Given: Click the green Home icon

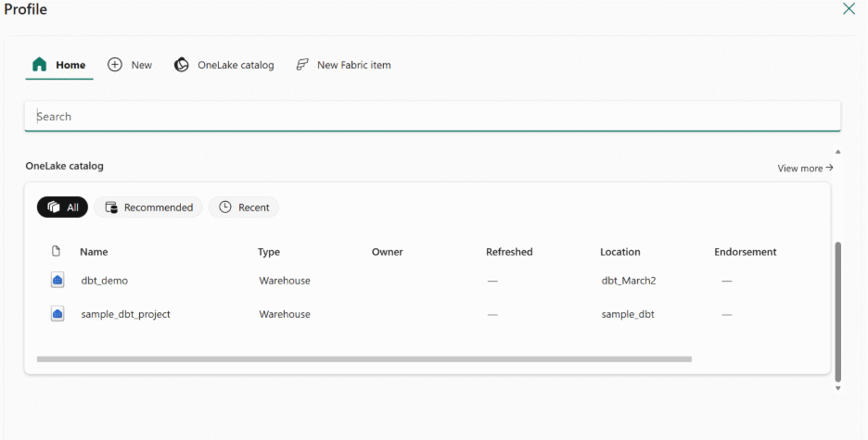Looking at the screenshot, I should 39,65.
